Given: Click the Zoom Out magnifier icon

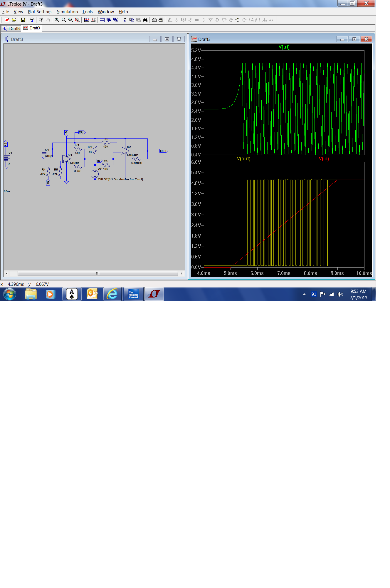Looking at the screenshot, I should (x=70, y=20).
